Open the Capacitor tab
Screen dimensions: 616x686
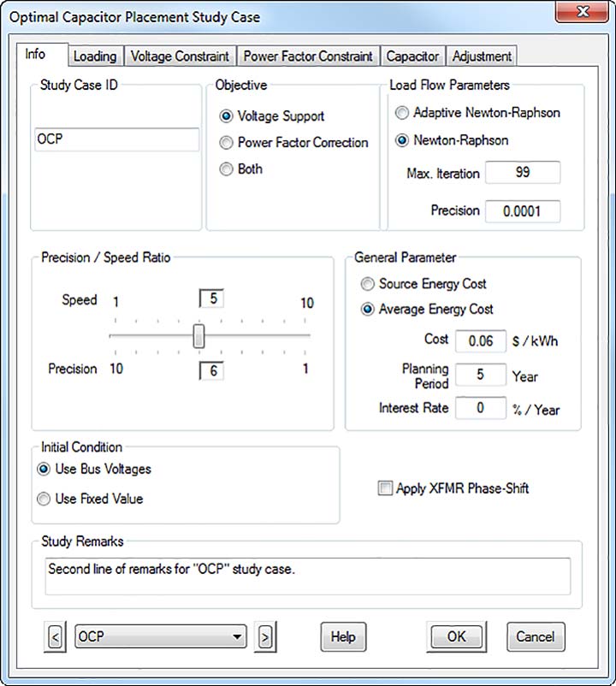click(412, 56)
